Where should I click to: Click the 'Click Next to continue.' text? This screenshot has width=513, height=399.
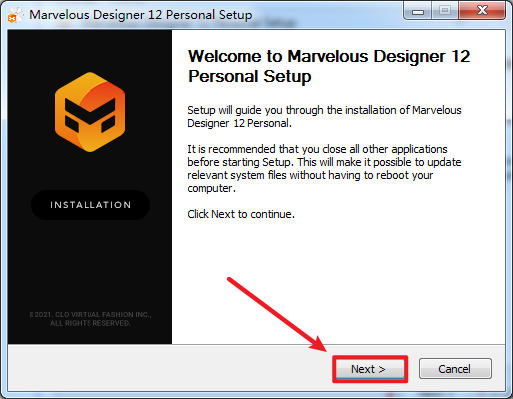pyautogui.click(x=241, y=214)
